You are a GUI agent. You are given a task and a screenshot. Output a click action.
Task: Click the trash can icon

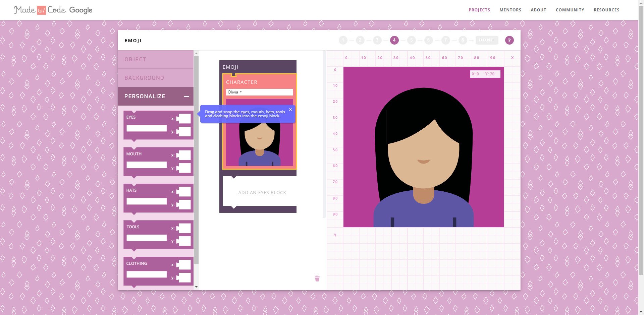[317, 278]
